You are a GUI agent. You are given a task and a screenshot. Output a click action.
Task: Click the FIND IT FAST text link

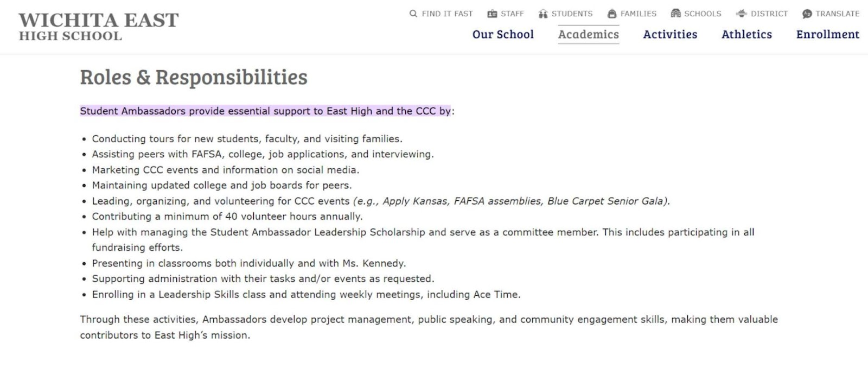[448, 14]
